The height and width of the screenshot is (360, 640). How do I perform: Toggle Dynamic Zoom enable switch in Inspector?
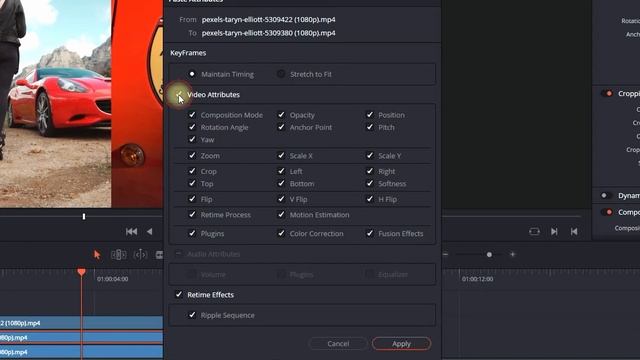607,196
